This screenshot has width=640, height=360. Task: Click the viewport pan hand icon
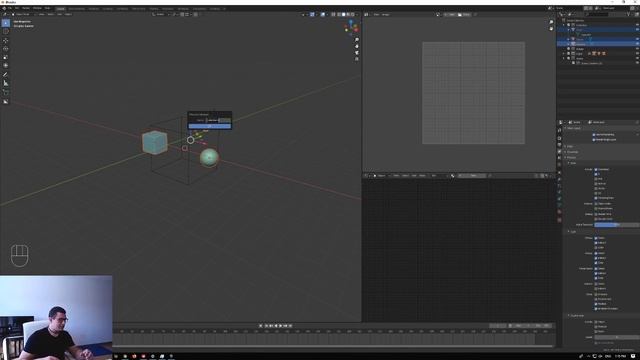pyautogui.click(x=357, y=46)
